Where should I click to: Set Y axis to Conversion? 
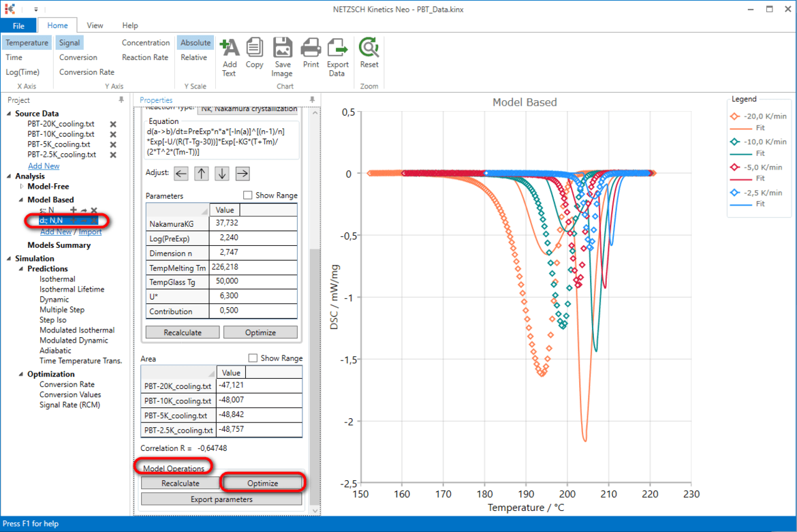point(78,57)
